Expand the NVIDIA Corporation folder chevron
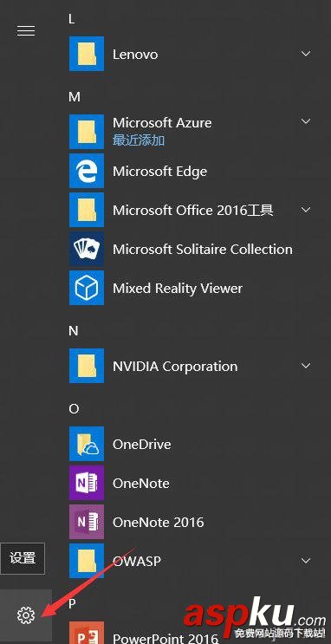 pyautogui.click(x=306, y=366)
